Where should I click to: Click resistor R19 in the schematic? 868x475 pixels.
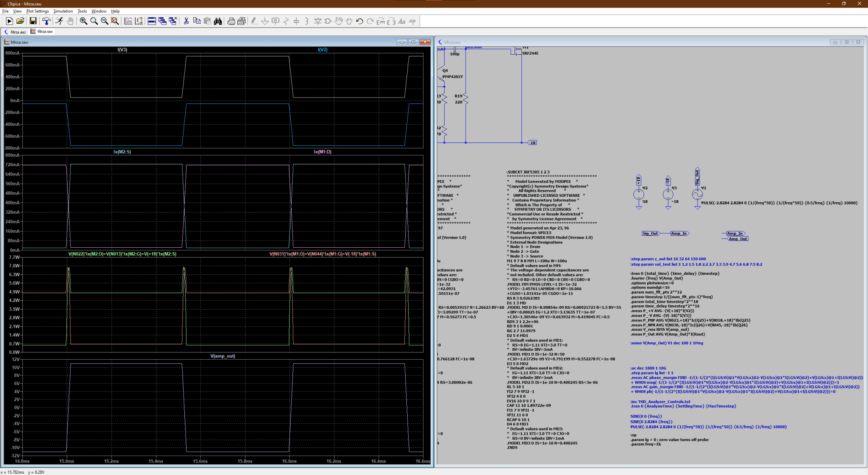click(465, 99)
